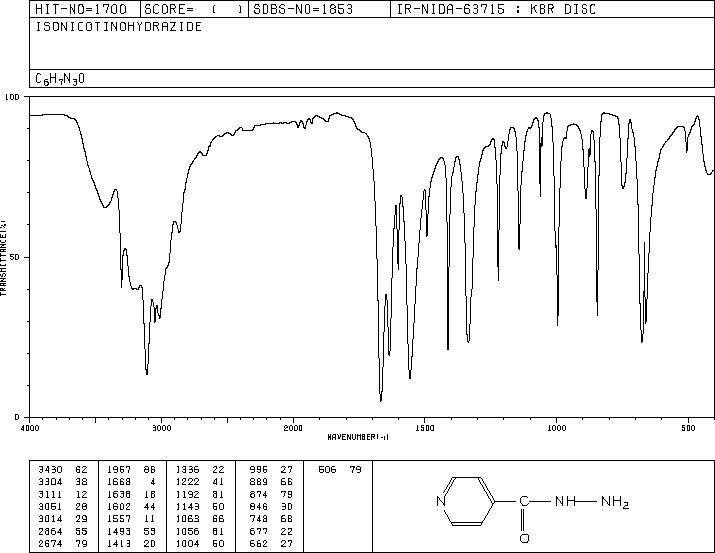The height and width of the screenshot is (553, 715).
Task: Click the carbonyl C atom in structure
Action: [524, 501]
